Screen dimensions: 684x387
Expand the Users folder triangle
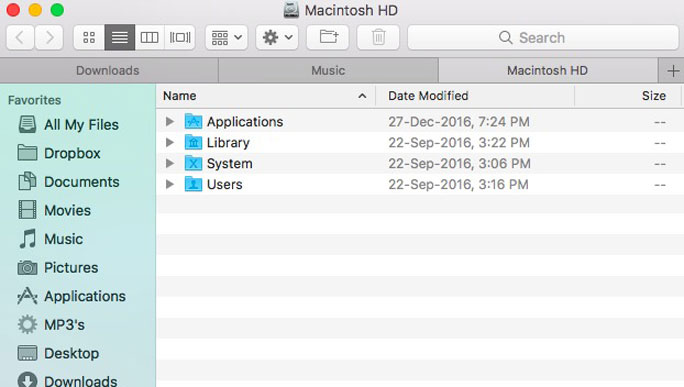[170, 184]
